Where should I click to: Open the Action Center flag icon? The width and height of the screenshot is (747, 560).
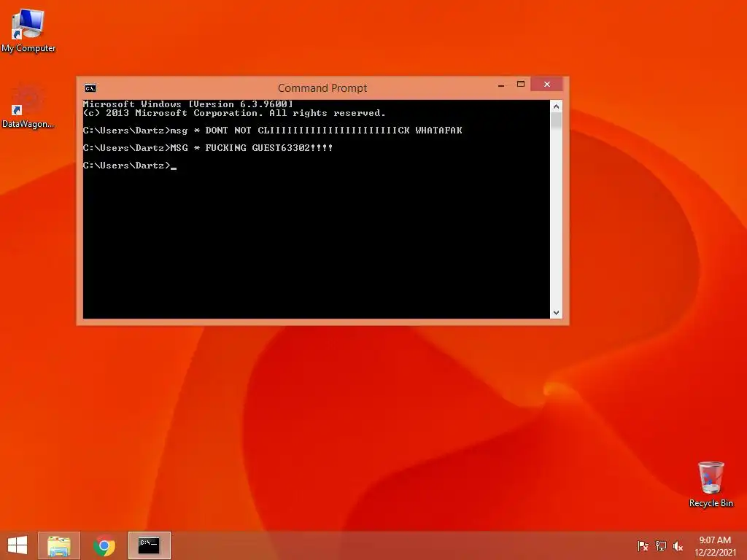(643, 546)
